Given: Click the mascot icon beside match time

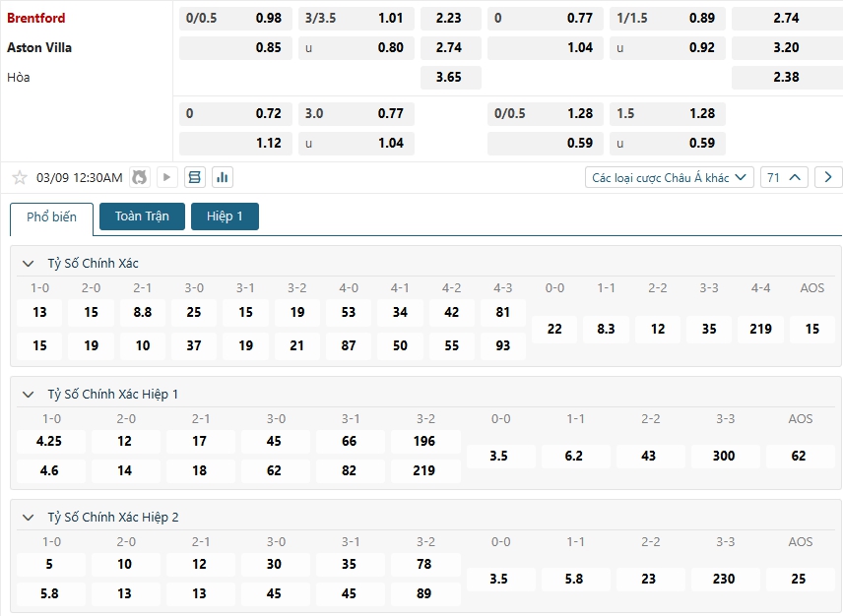Looking at the screenshot, I should tap(139, 178).
